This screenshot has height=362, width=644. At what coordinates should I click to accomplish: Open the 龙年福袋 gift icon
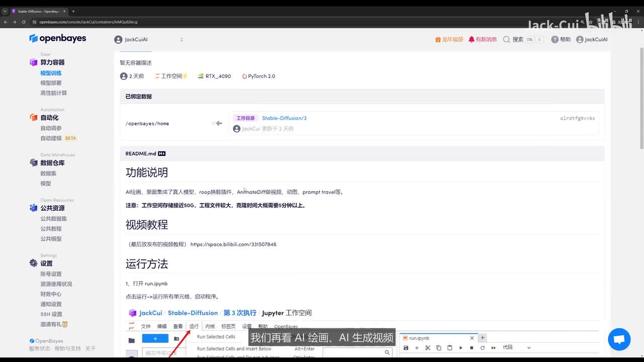click(x=438, y=39)
